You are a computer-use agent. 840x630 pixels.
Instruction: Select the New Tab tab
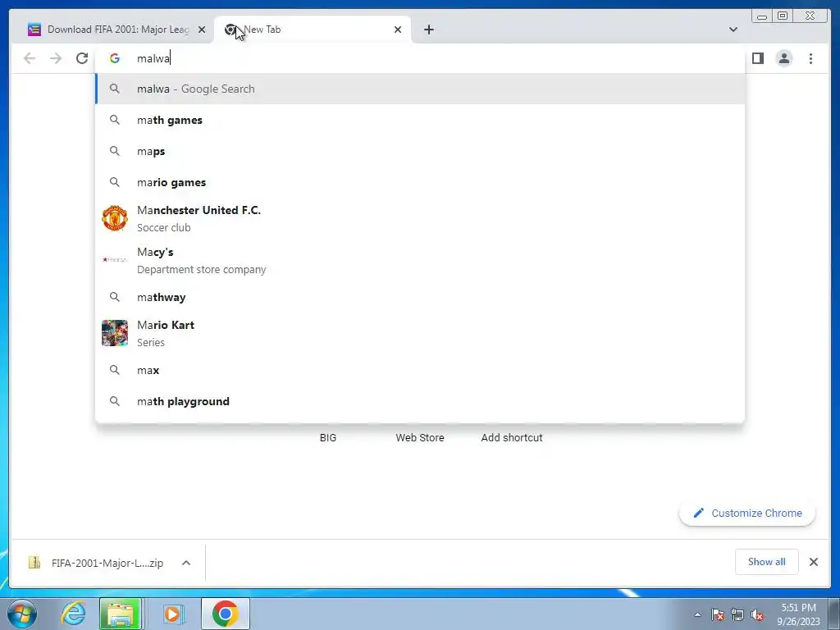(x=313, y=30)
